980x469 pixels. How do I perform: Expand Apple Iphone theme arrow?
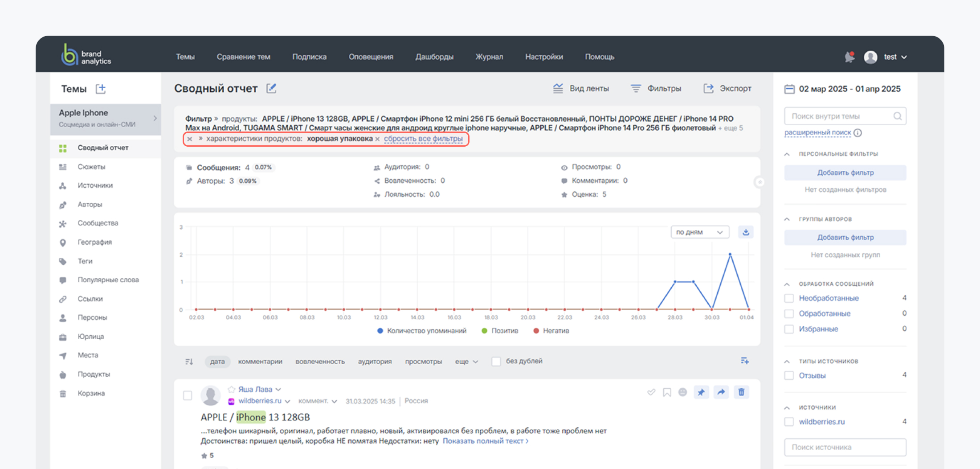click(x=155, y=119)
